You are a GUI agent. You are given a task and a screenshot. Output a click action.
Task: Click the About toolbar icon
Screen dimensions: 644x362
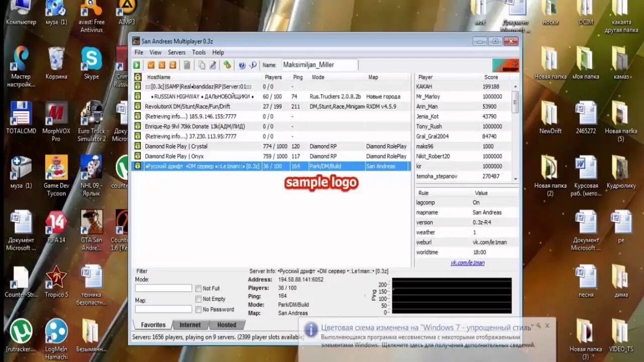click(253, 65)
